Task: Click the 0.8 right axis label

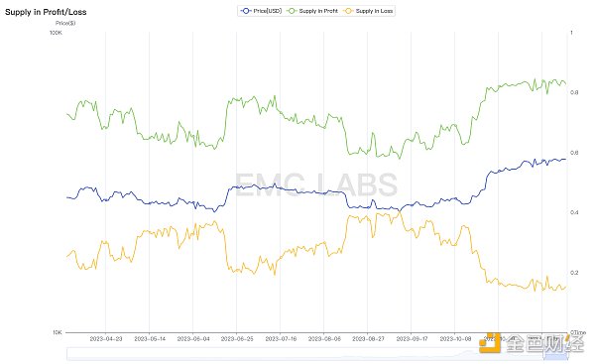Action: [574, 92]
